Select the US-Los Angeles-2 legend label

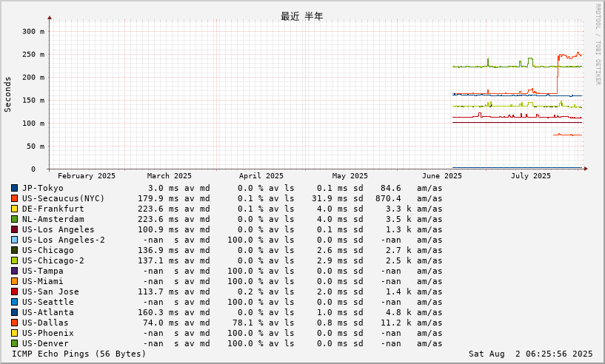click(63, 240)
